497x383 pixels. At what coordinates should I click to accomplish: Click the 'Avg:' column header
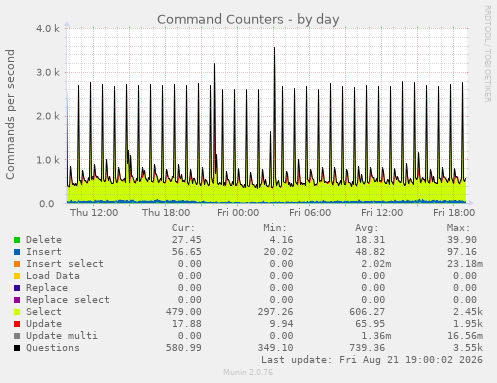[367, 228]
